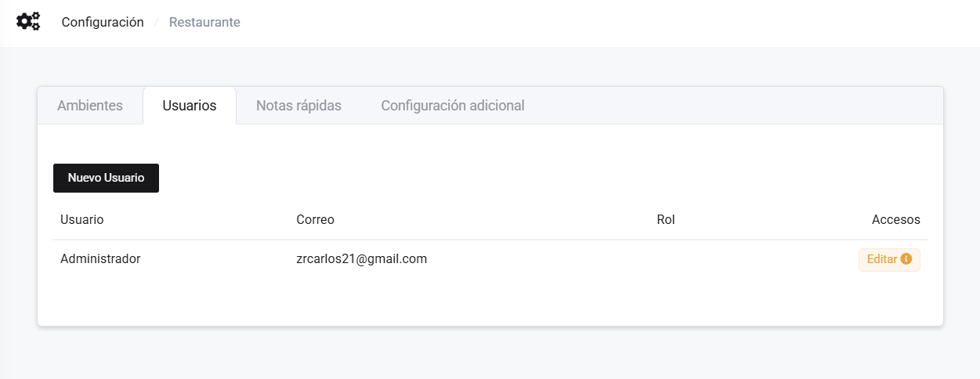Image resolution: width=980 pixels, height=379 pixels.
Task: Click the gears settings icon in the header
Action: (x=28, y=22)
